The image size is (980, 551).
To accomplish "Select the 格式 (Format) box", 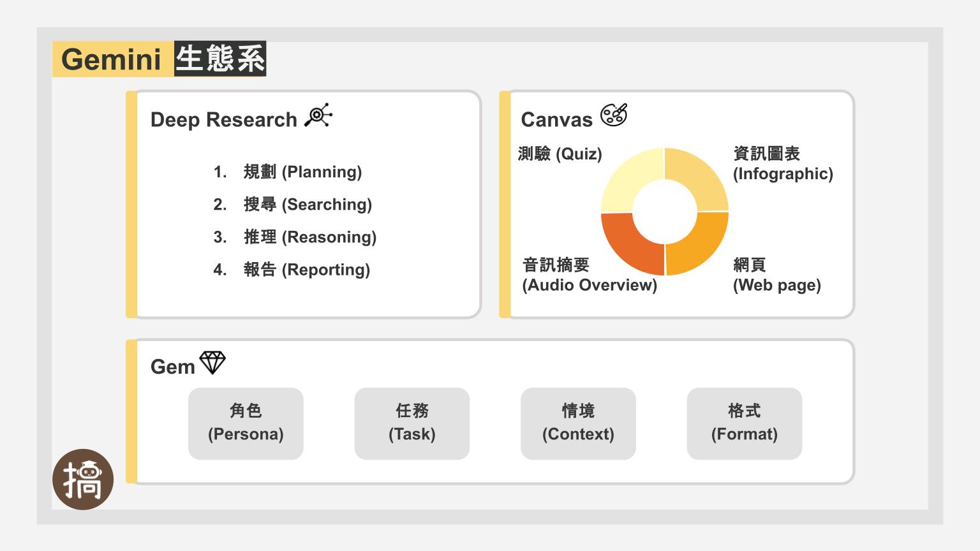I will (x=744, y=423).
